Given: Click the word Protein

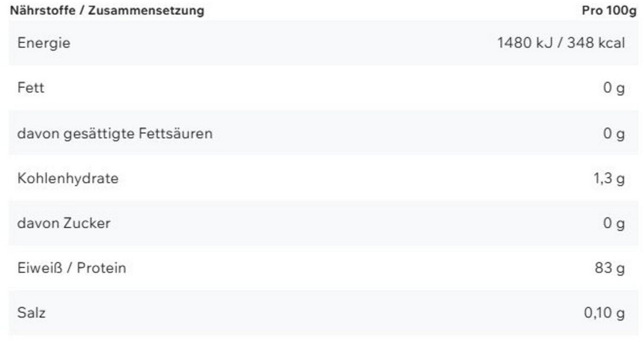Looking at the screenshot, I should [x=101, y=268].
